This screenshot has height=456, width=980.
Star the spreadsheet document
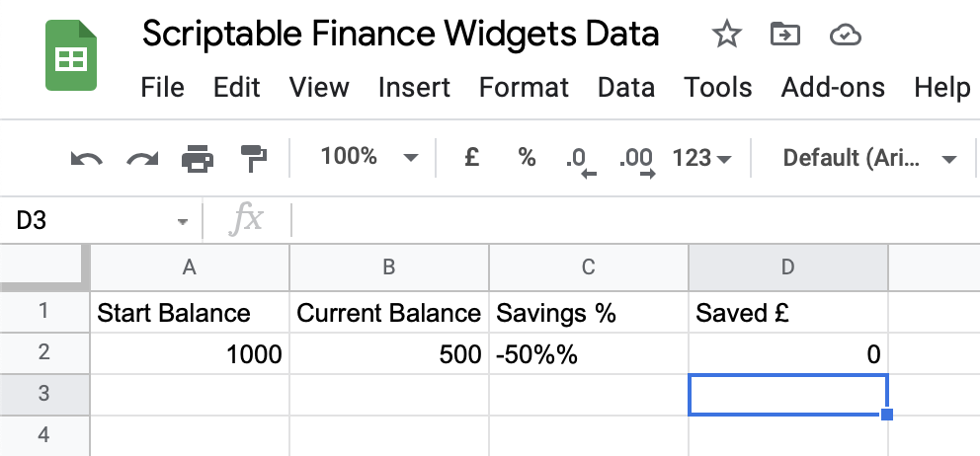point(726,36)
